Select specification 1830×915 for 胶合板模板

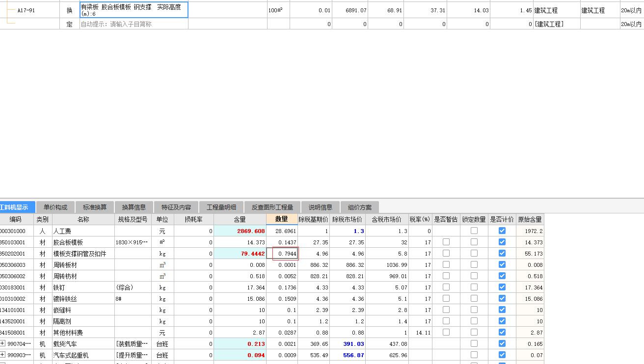[x=133, y=242]
